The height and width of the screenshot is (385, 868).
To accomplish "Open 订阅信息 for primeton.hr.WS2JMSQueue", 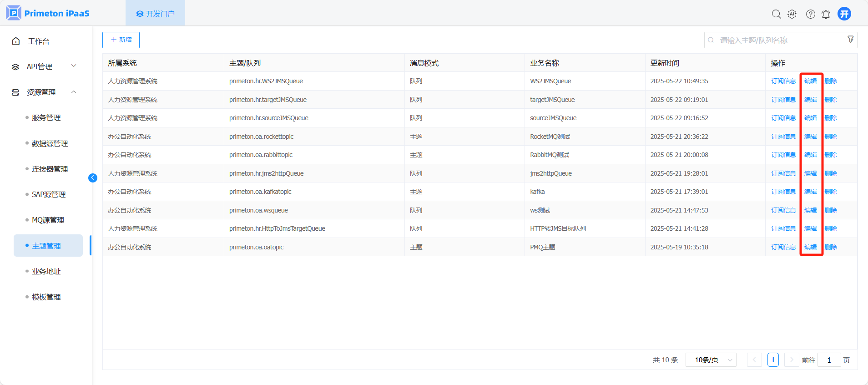I will click(783, 81).
